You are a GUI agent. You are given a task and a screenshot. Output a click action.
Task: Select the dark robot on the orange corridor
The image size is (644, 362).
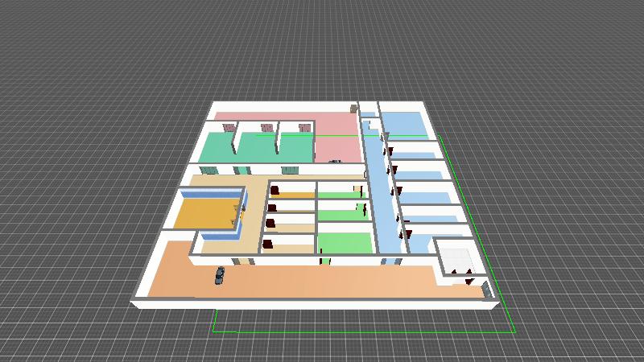(219, 275)
